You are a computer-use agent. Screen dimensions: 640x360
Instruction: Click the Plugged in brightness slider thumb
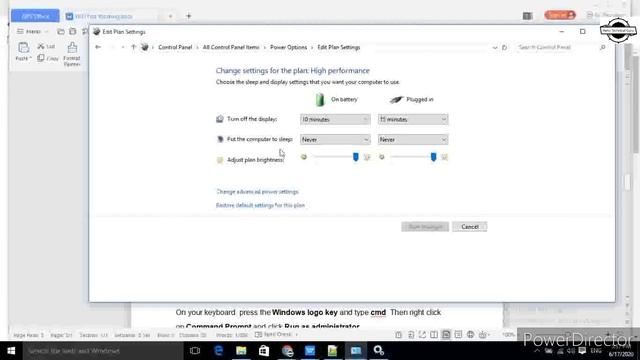point(433,157)
